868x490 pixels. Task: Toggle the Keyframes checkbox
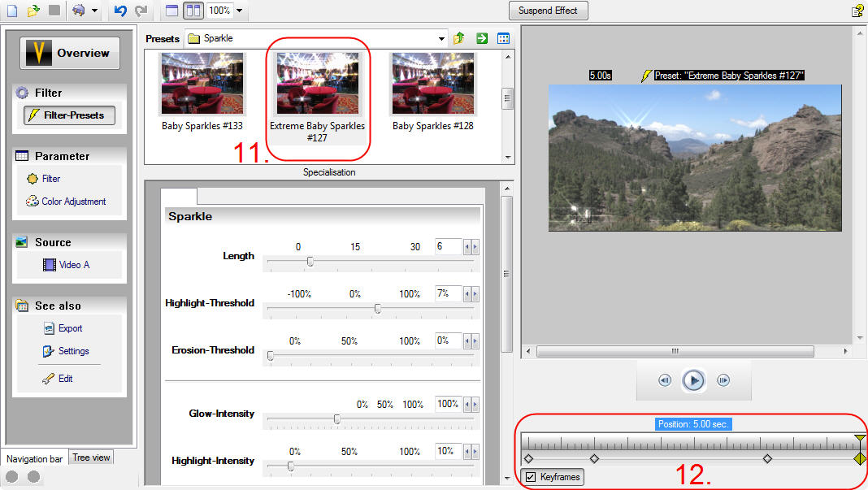[x=531, y=477]
